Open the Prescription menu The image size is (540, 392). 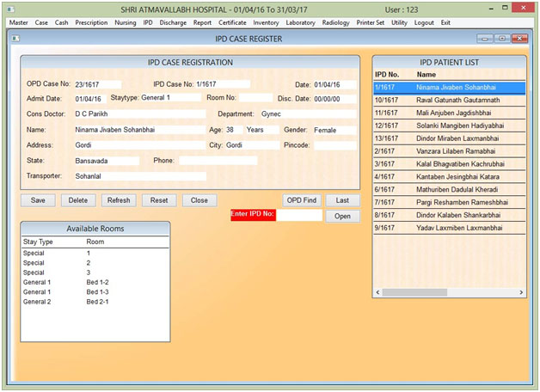pyautogui.click(x=92, y=22)
